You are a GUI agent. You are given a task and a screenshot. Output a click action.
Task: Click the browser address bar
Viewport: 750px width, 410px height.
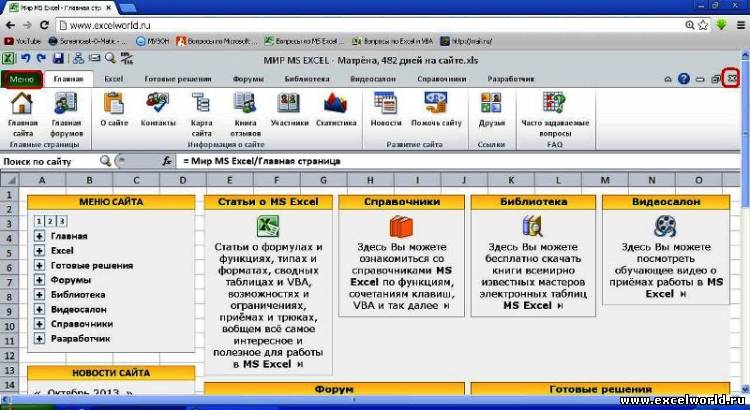coord(368,25)
